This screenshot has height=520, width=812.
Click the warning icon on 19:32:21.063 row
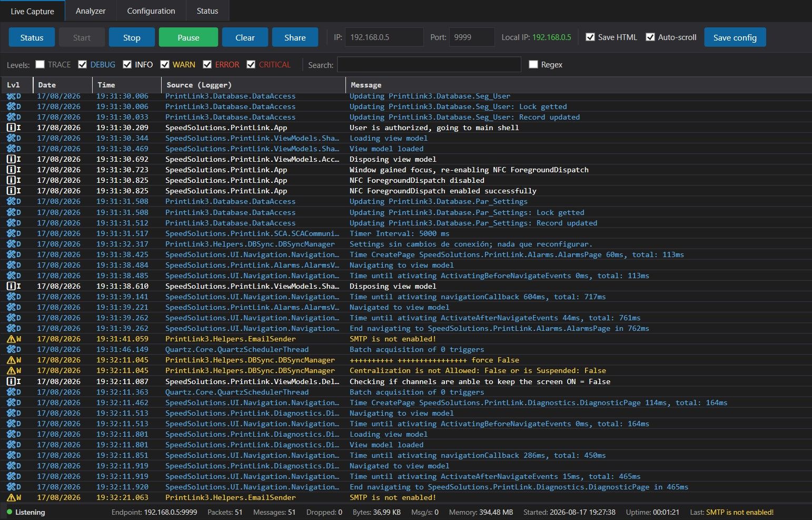pos(11,497)
